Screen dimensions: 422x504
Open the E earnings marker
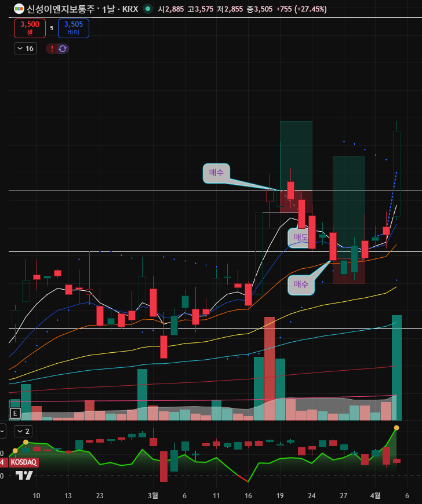[x=15, y=413]
